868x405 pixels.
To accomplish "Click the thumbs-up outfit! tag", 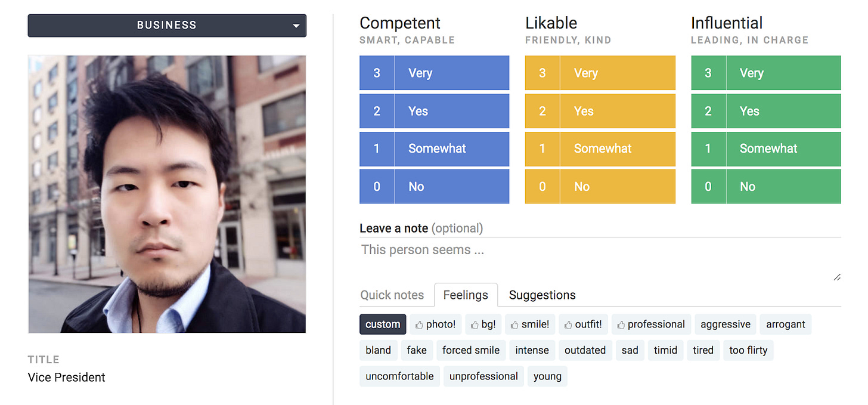I will pos(583,324).
